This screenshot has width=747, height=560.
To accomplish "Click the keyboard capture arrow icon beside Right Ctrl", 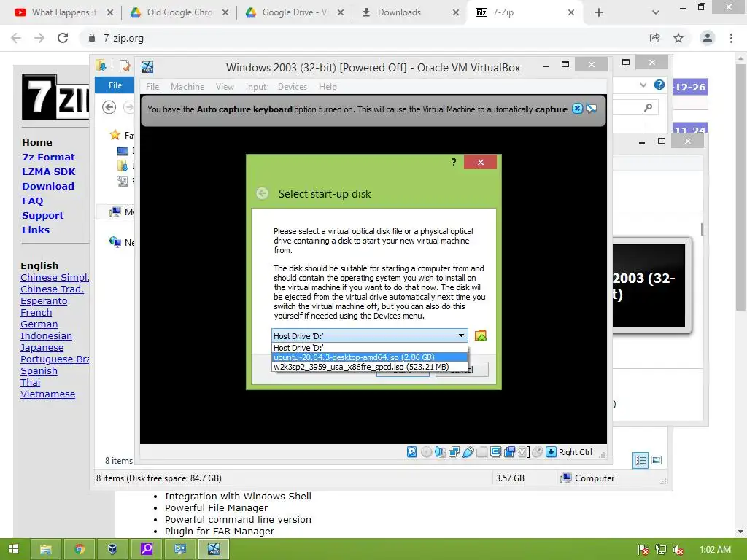I will pos(551,452).
